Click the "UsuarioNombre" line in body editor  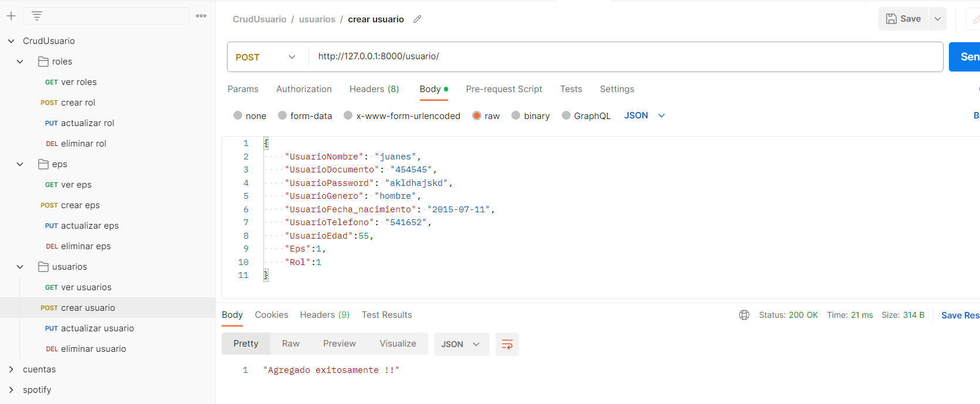[x=353, y=157]
